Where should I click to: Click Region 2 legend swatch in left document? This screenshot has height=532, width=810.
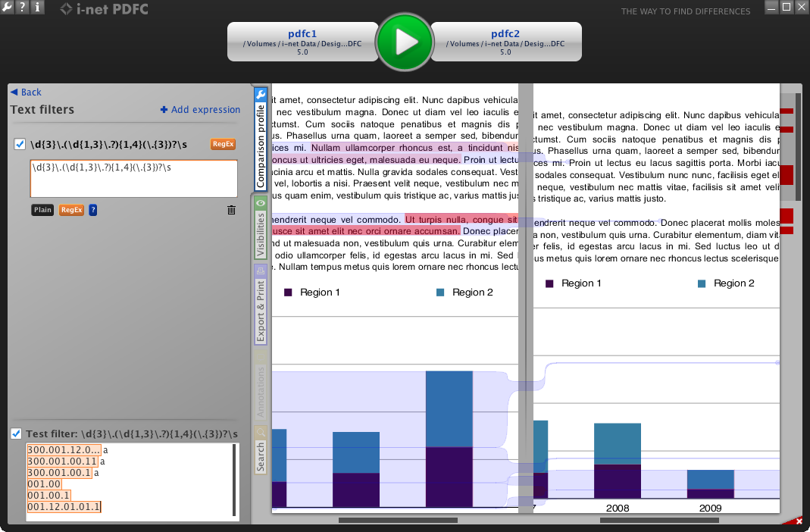(x=440, y=293)
